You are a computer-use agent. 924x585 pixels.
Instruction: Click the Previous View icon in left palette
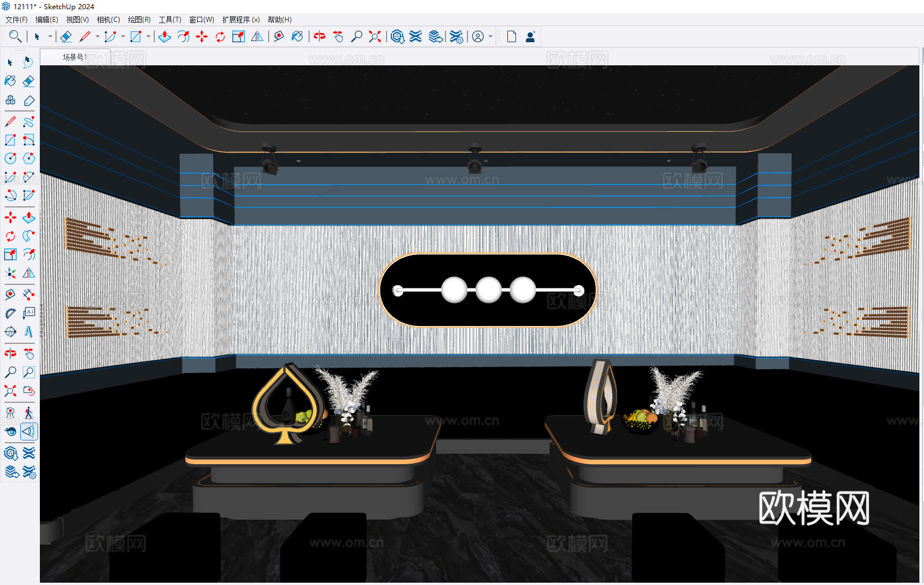pyautogui.click(x=28, y=391)
